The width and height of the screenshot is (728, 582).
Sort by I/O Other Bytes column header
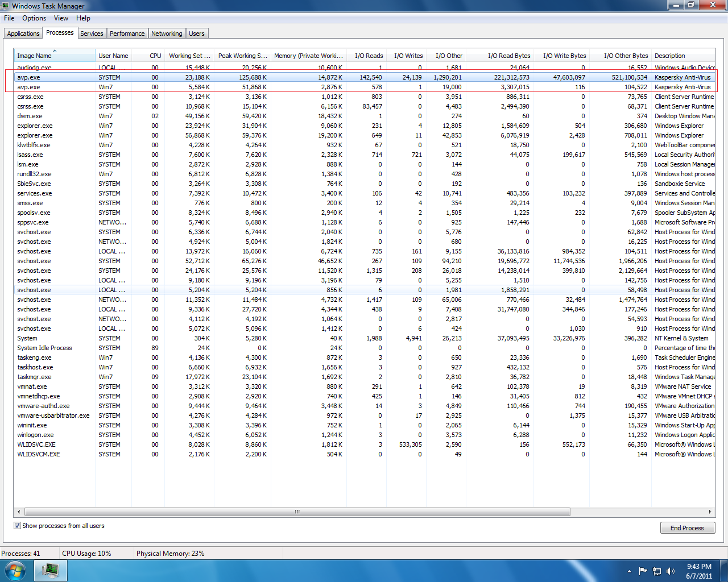point(620,56)
